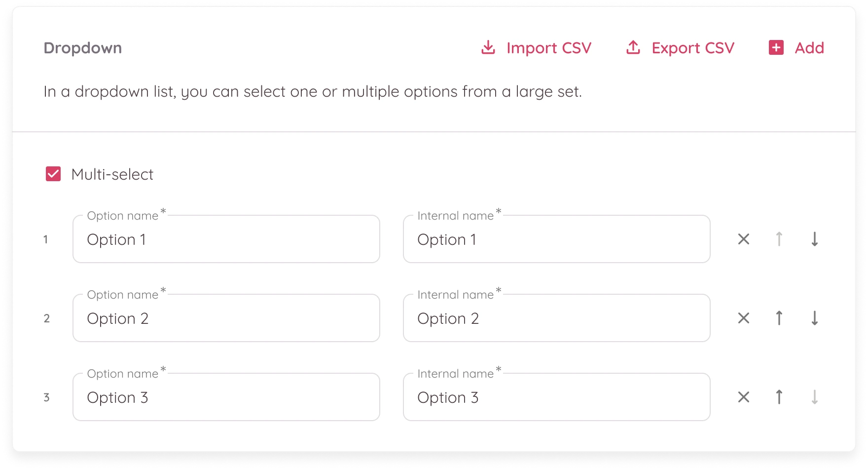Edit the second Option name field

(x=226, y=318)
